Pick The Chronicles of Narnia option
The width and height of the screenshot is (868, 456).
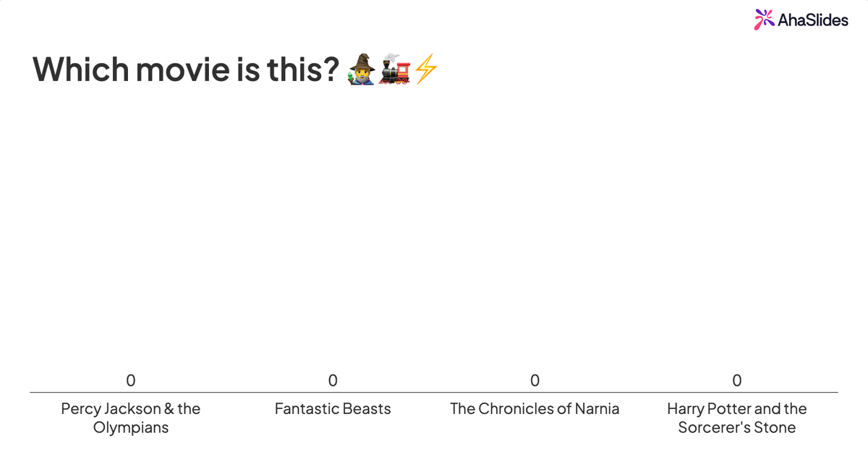coord(535,409)
